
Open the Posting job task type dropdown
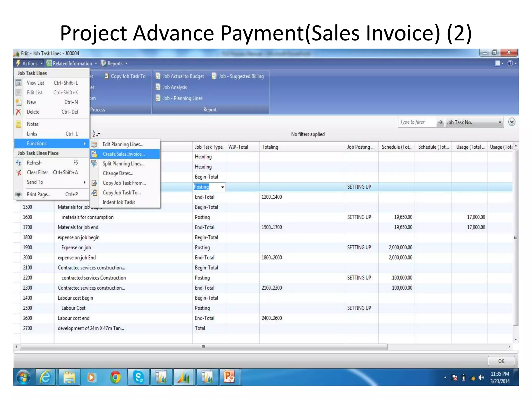click(223, 187)
